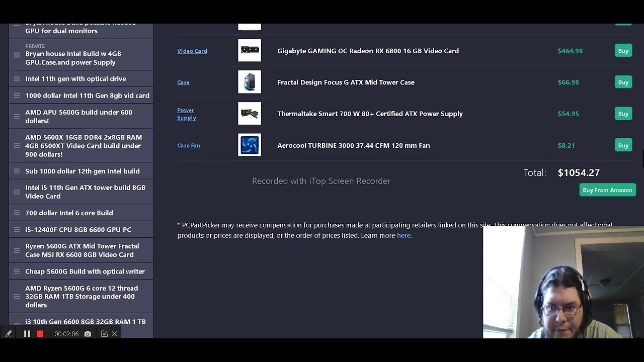Open Aerocool TURBINE fan thumbnail
The height and width of the screenshot is (362, 644).
tap(250, 145)
